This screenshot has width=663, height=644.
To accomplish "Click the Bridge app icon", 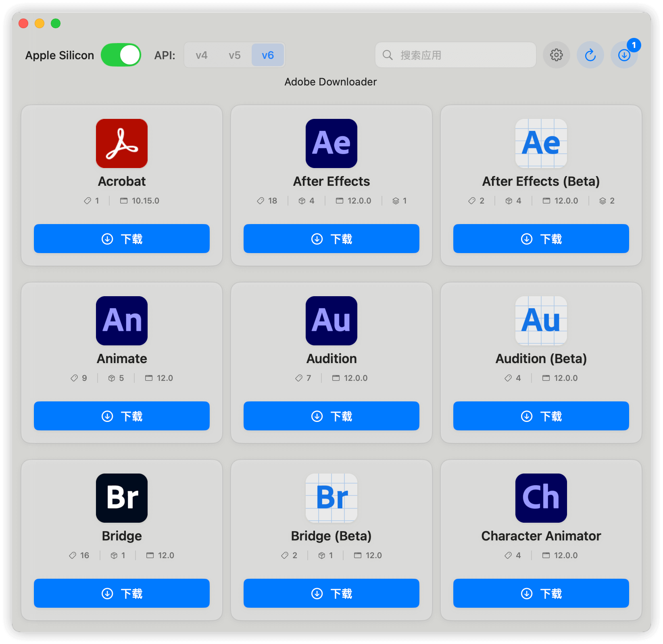I will [x=122, y=498].
